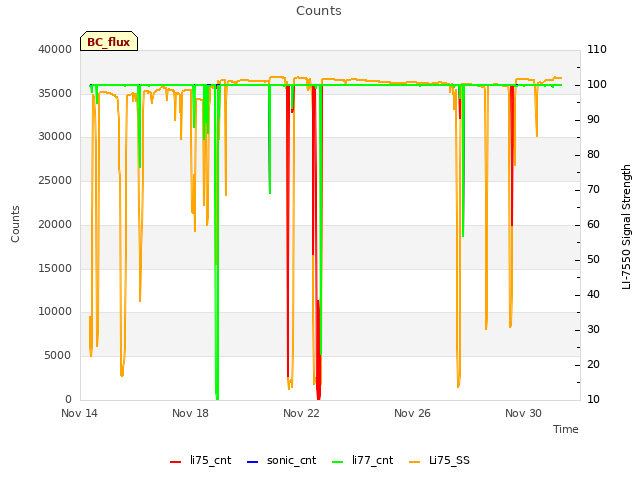
Task: Click the 20000 y-axis tick label
Action: pyautogui.click(x=55, y=224)
